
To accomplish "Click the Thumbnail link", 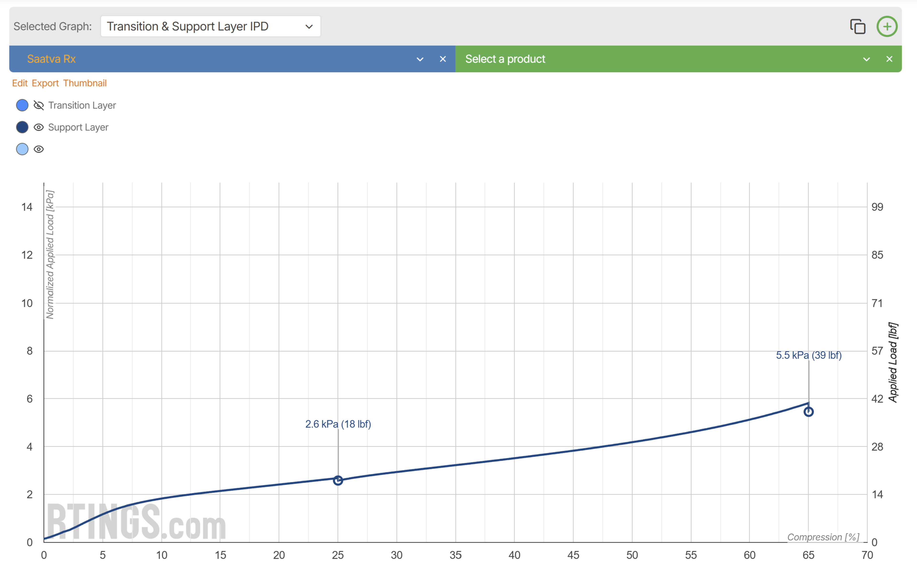I will pyautogui.click(x=85, y=83).
